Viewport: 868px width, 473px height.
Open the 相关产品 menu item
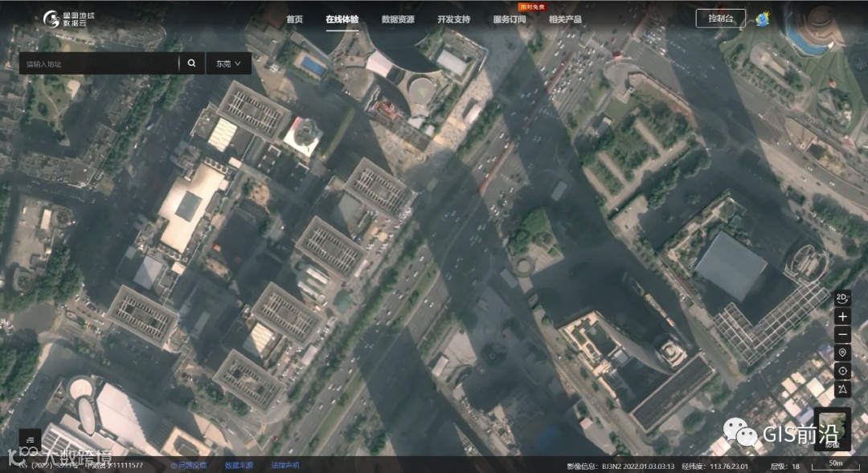click(x=565, y=18)
